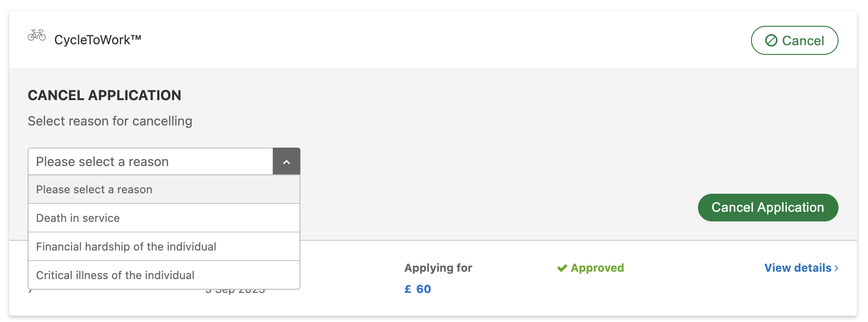The image size is (868, 322).
Task: Click the green Approved checkmark icon
Action: point(562,268)
